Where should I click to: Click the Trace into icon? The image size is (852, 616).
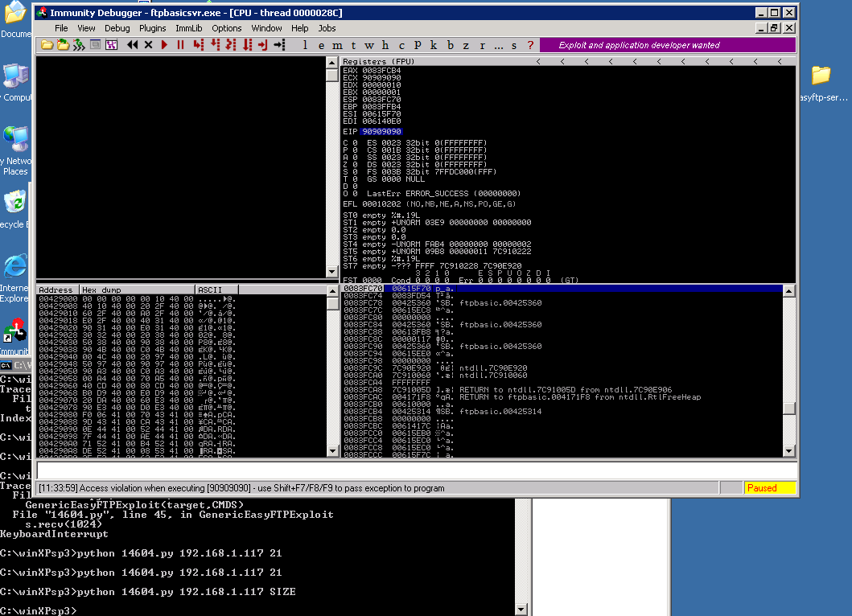pyautogui.click(x=231, y=45)
